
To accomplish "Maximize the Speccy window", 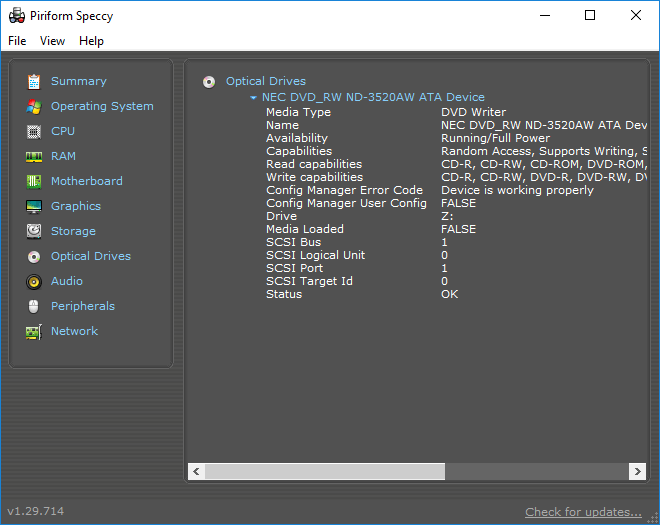I will coord(590,16).
